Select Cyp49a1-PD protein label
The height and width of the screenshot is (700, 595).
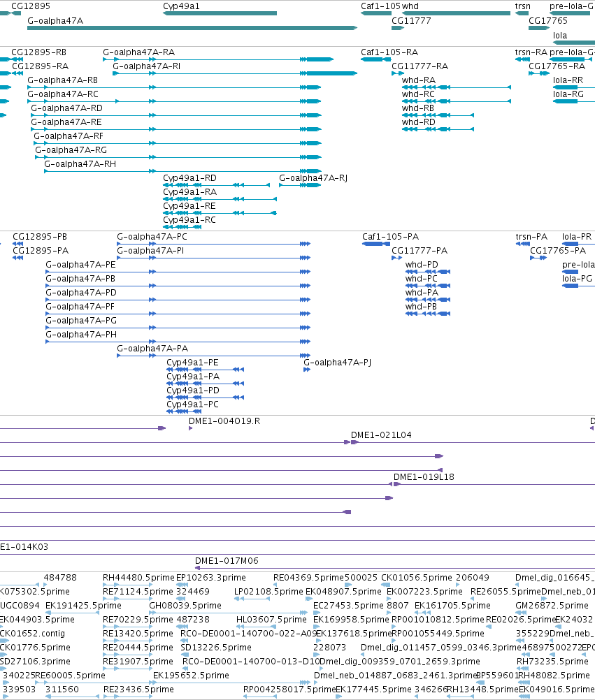193,391
